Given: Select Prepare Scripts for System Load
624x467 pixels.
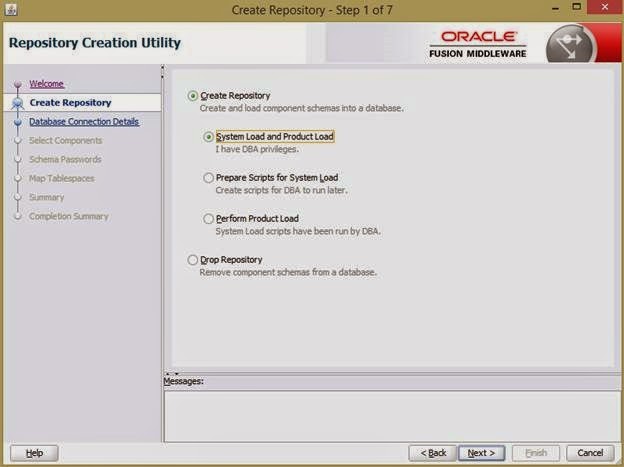Looking at the screenshot, I should click(x=208, y=178).
